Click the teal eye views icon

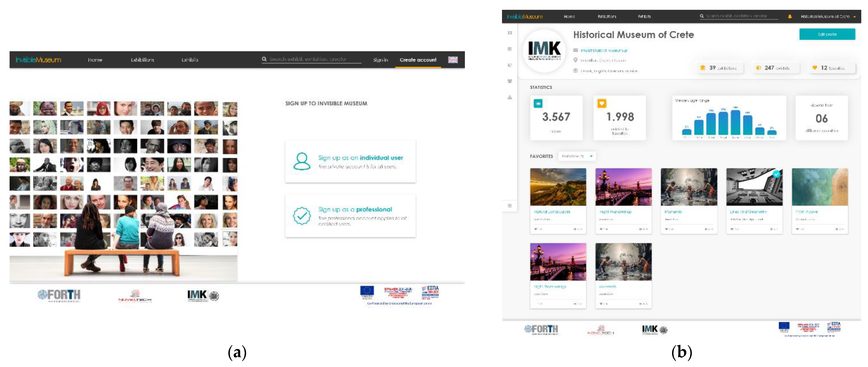pyautogui.click(x=538, y=103)
